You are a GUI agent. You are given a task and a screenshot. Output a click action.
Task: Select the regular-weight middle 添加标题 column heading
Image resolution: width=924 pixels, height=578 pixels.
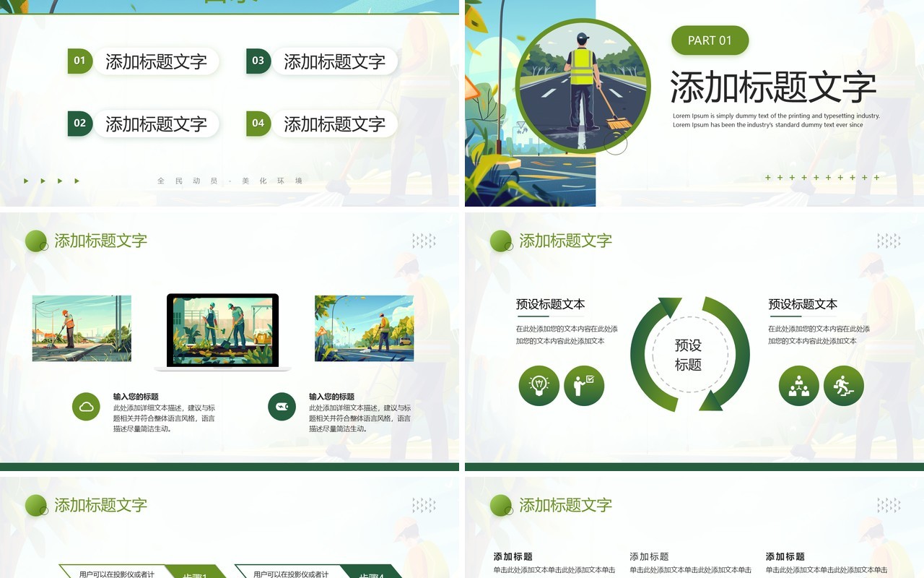pos(649,556)
